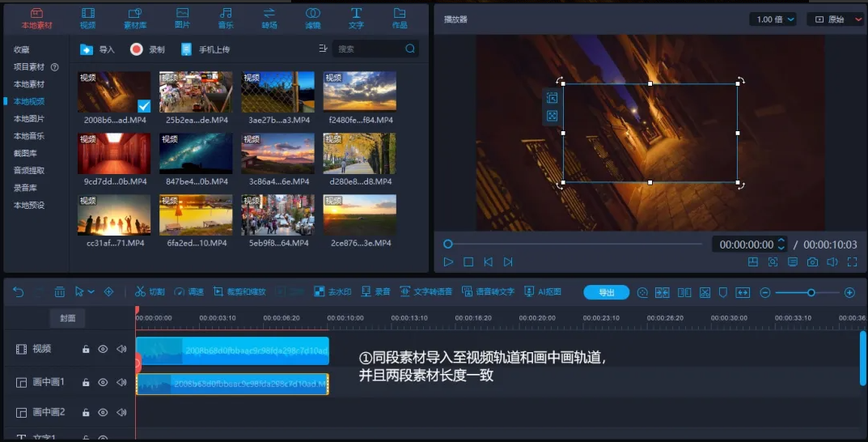This screenshot has width=868, height=442.
Task: Toggle visibility of the 视频 track
Action: [x=103, y=349]
